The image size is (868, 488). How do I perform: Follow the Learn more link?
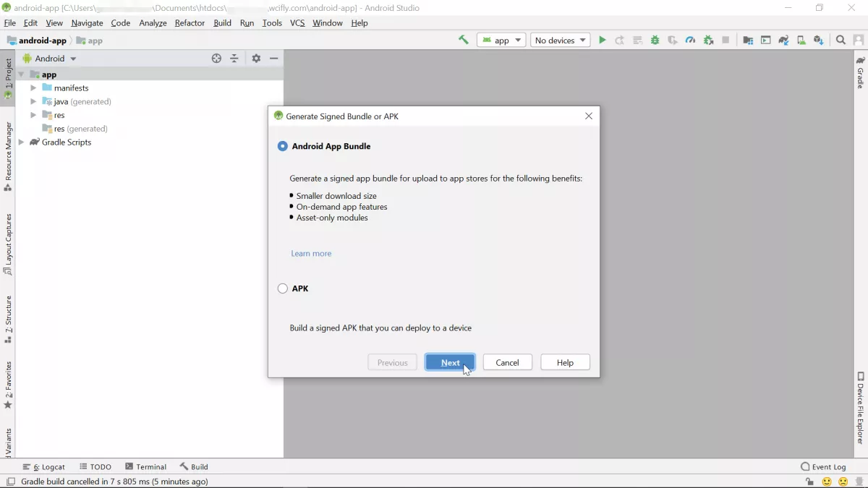click(x=311, y=254)
